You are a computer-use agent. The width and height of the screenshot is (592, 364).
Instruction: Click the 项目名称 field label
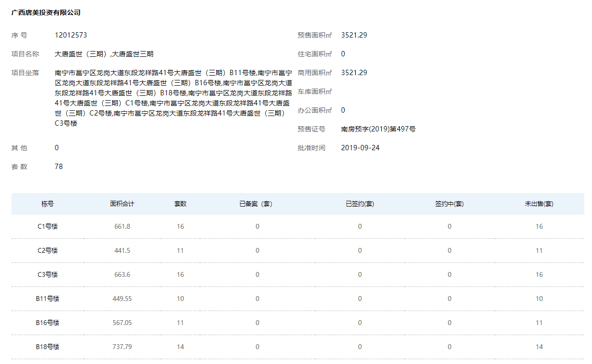[x=26, y=54]
